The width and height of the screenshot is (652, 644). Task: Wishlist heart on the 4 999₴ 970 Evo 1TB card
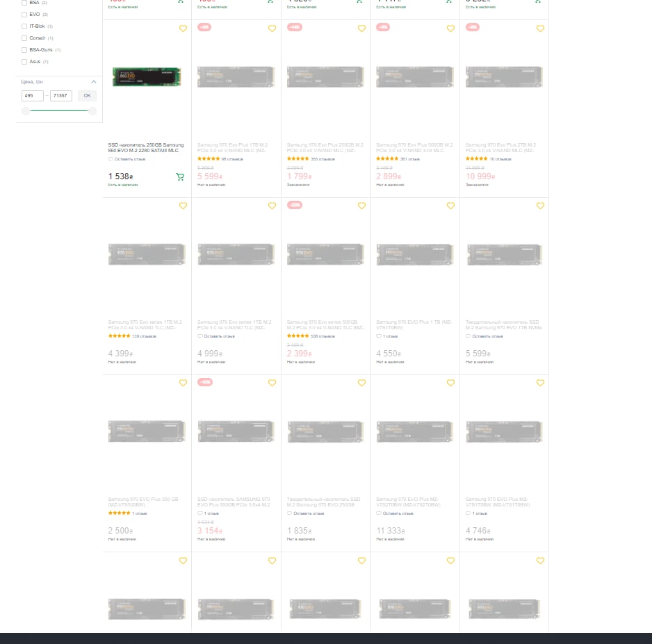(x=272, y=206)
